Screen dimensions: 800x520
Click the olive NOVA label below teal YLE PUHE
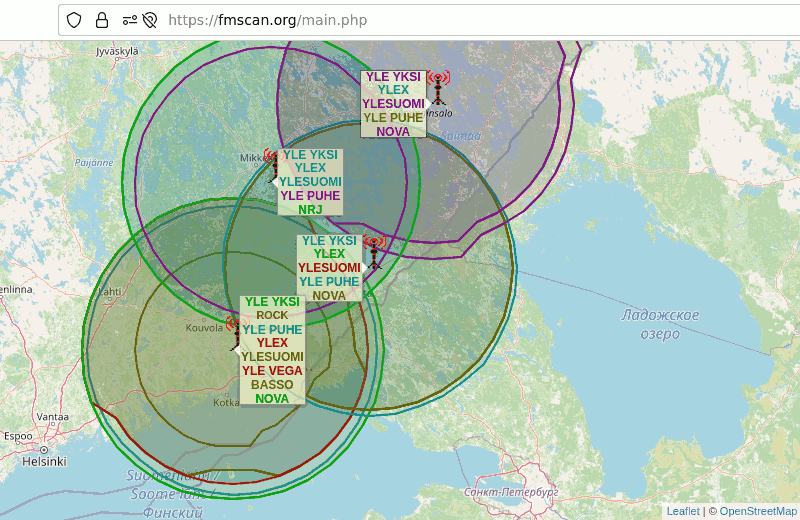(329, 295)
